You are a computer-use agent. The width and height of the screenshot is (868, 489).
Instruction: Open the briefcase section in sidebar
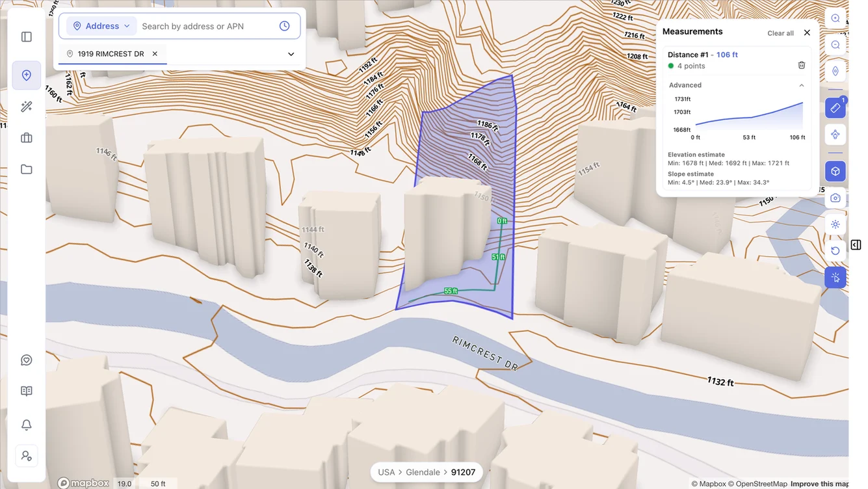coord(27,138)
